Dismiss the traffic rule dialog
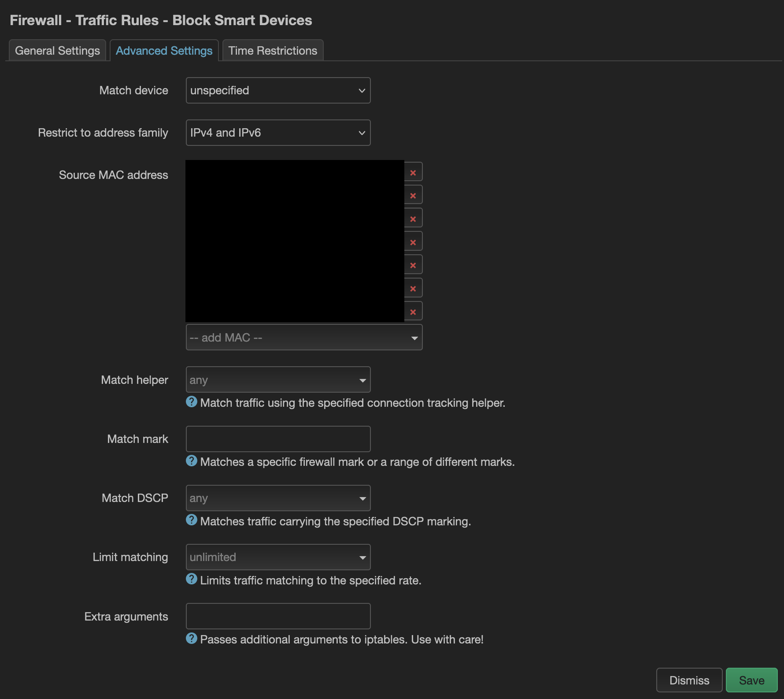This screenshot has height=699, width=784. 689,680
